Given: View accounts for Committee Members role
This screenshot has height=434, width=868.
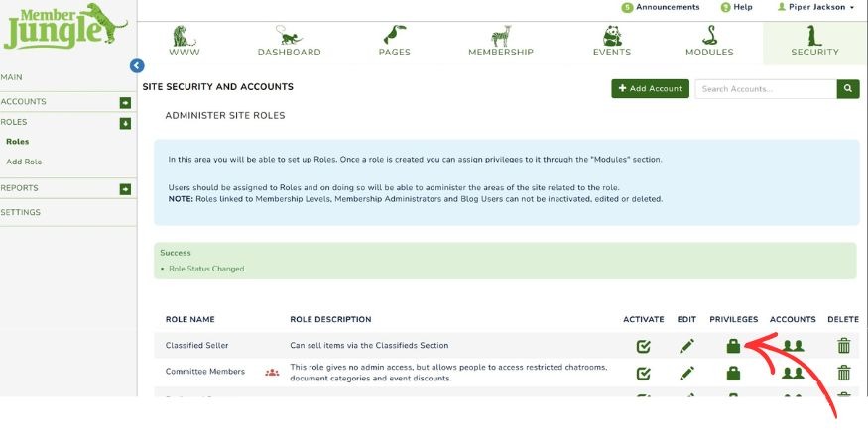Looking at the screenshot, I should click(x=792, y=373).
